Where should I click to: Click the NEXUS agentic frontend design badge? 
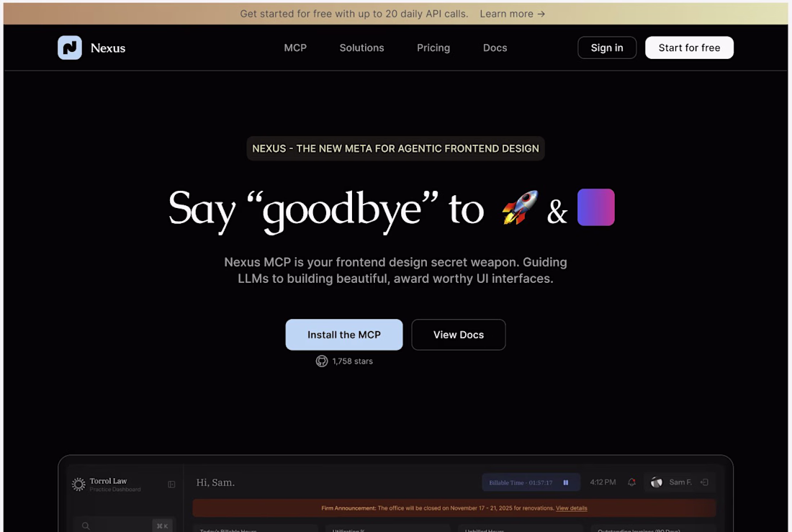coord(395,148)
